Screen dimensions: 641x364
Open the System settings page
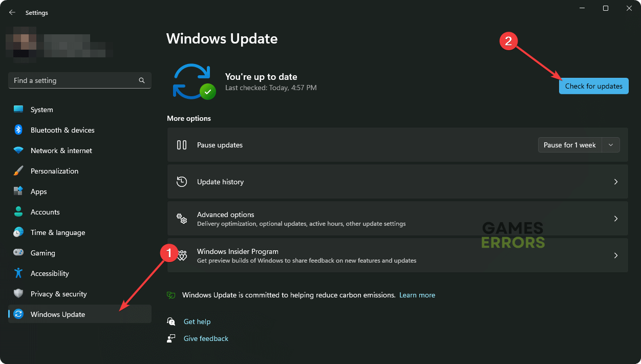(80, 110)
